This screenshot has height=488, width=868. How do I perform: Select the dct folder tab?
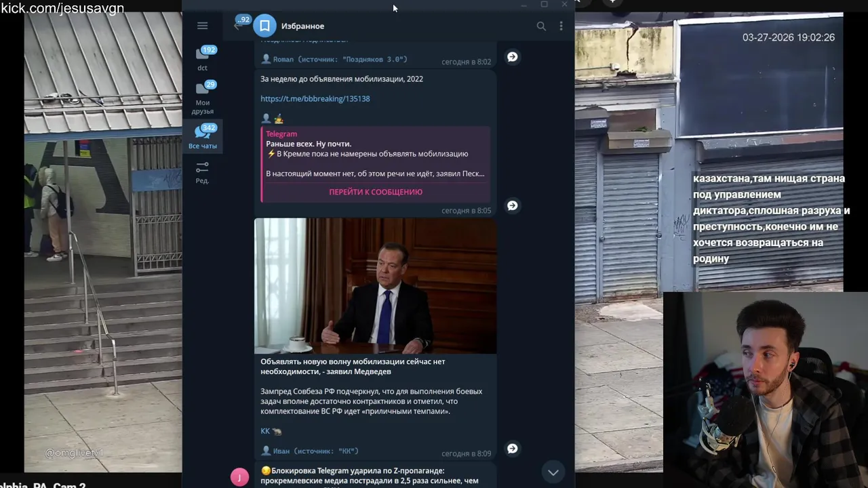202,59
